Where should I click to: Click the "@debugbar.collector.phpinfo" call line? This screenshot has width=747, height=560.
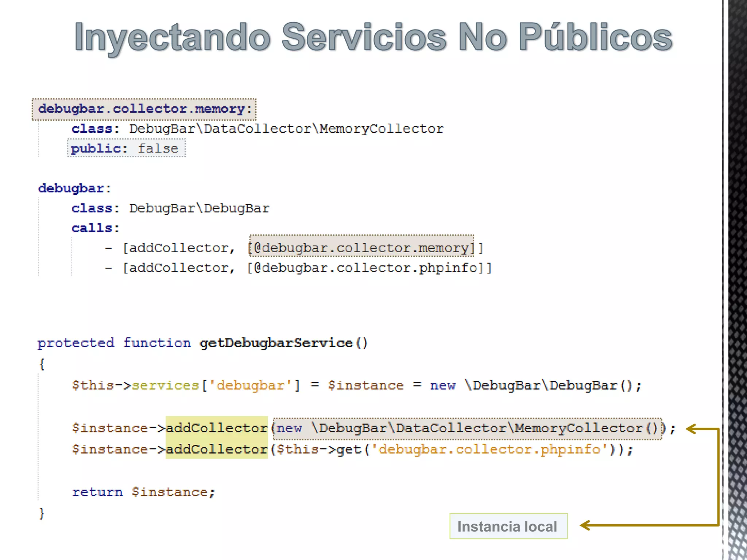pyautogui.click(x=298, y=268)
